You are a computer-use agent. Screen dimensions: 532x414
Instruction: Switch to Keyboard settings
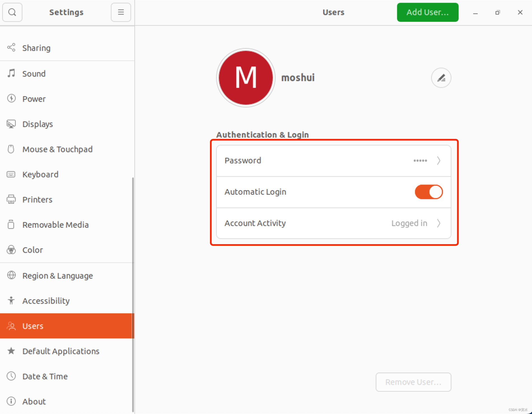[x=67, y=174]
